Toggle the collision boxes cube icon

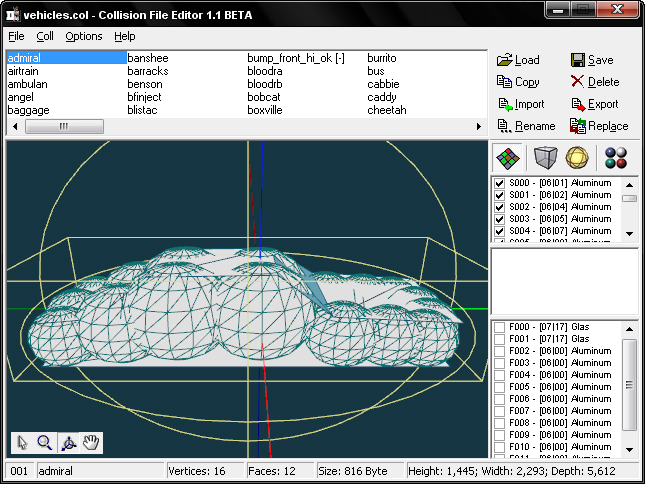pos(545,158)
